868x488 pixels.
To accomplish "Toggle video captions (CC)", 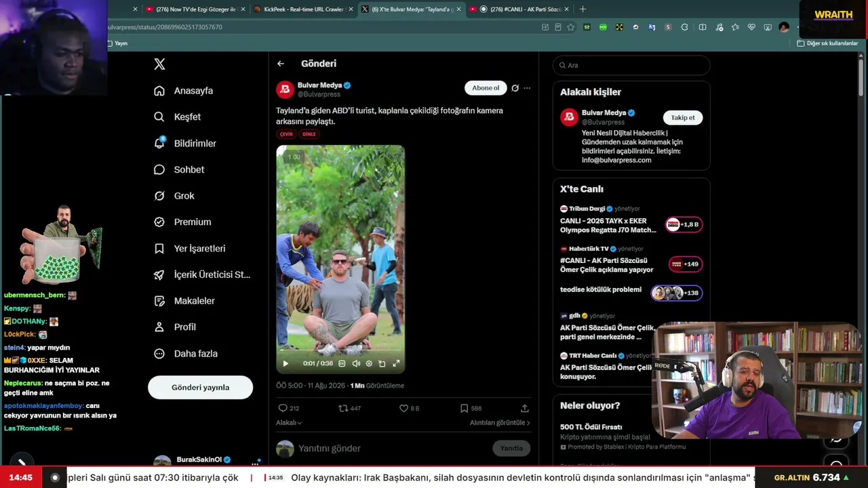I will (x=342, y=363).
